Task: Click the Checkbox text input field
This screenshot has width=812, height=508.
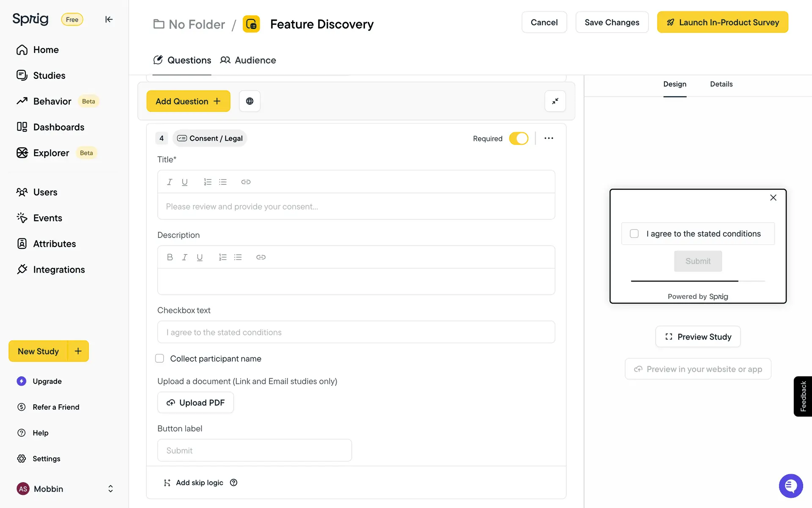Action: tap(356, 332)
